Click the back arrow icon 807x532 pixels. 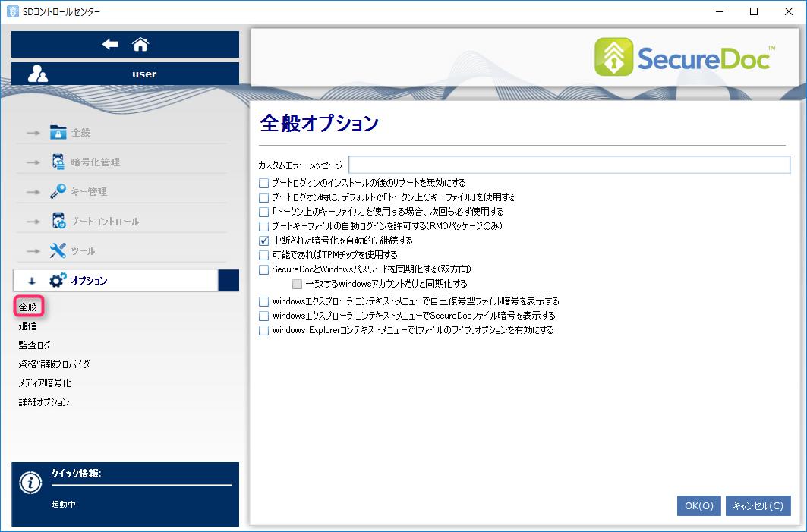pyautogui.click(x=110, y=45)
